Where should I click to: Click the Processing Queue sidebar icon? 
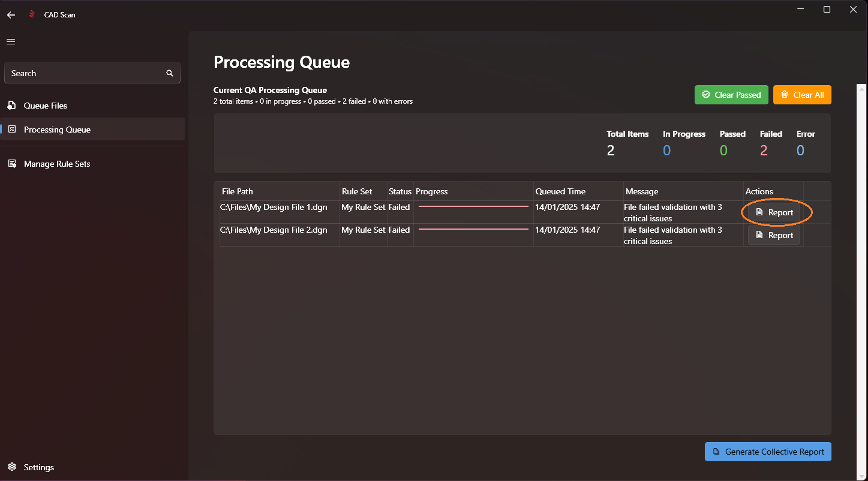12,130
